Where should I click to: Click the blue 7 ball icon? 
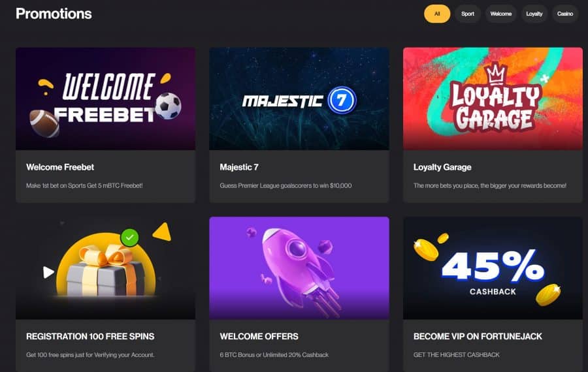(342, 100)
